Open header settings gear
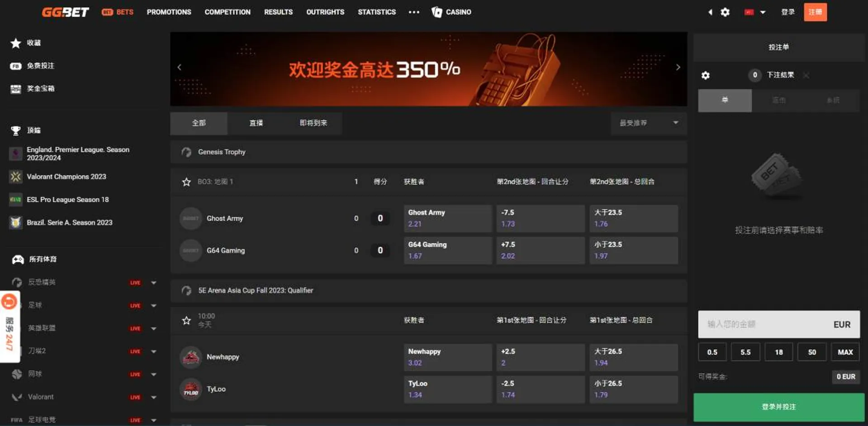The height and width of the screenshot is (426, 868). click(725, 12)
